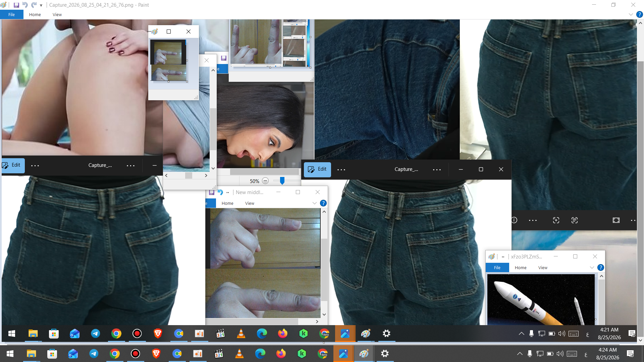This screenshot has width=644, height=362.
Task: Open Telegram from the 4:24 AM taskbar
Action: click(94, 354)
